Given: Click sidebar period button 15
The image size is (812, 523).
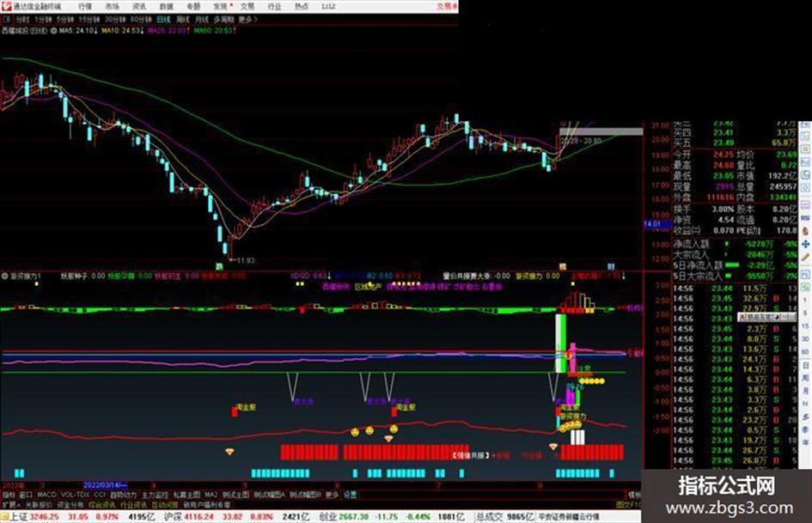Looking at the screenshot, I should (805, 326).
